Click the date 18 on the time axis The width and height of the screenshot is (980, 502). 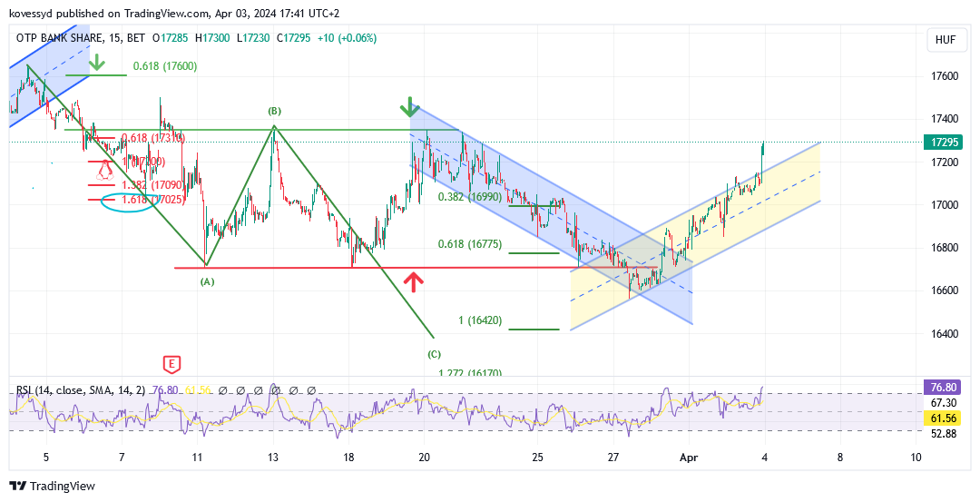point(348,458)
